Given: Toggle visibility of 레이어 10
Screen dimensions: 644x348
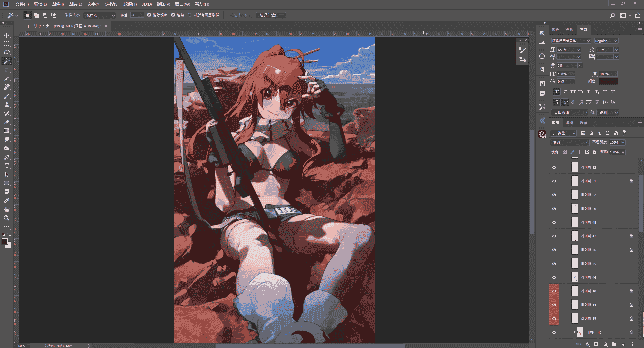Looking at the screenshot, I should tap(554, 291).
